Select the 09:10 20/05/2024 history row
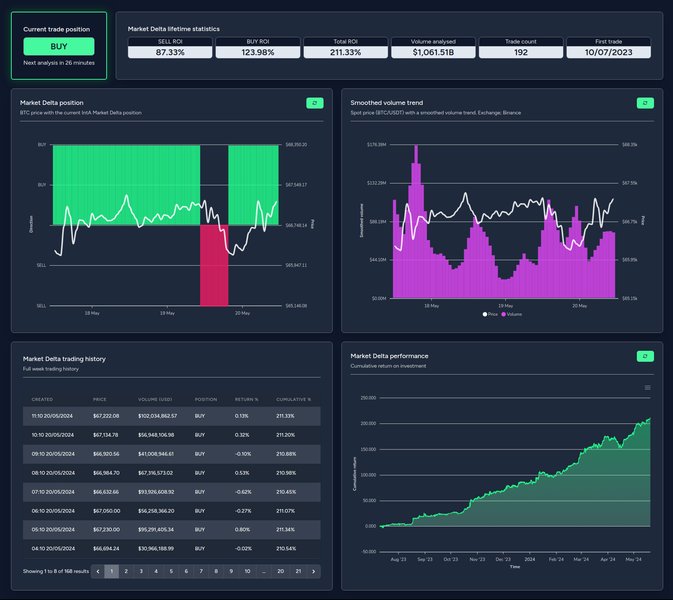Viewport: 673px width, 600px height. tap(172, 454)
